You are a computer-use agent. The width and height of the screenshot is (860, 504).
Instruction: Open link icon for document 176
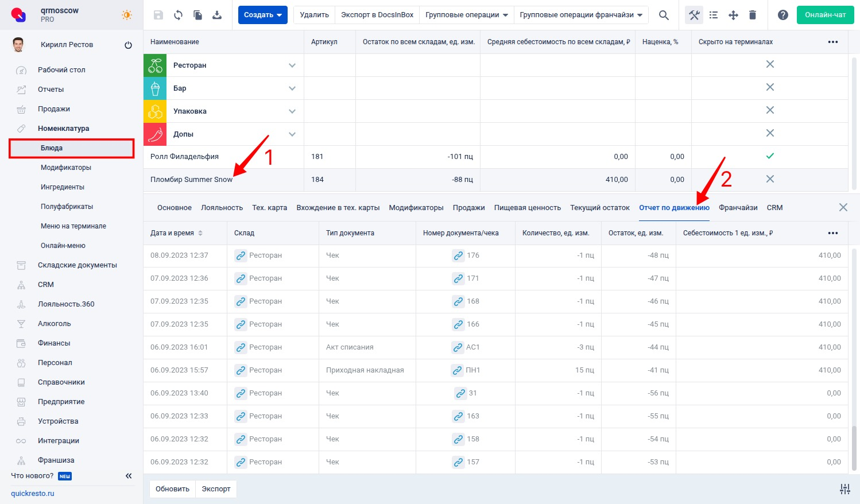458,255
